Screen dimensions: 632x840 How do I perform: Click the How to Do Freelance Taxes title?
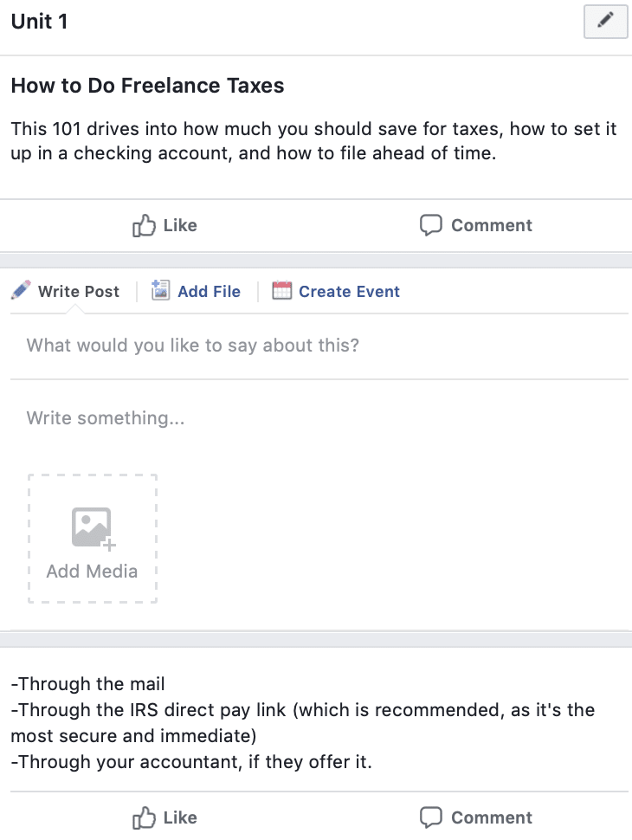click(x=147, y=86)
